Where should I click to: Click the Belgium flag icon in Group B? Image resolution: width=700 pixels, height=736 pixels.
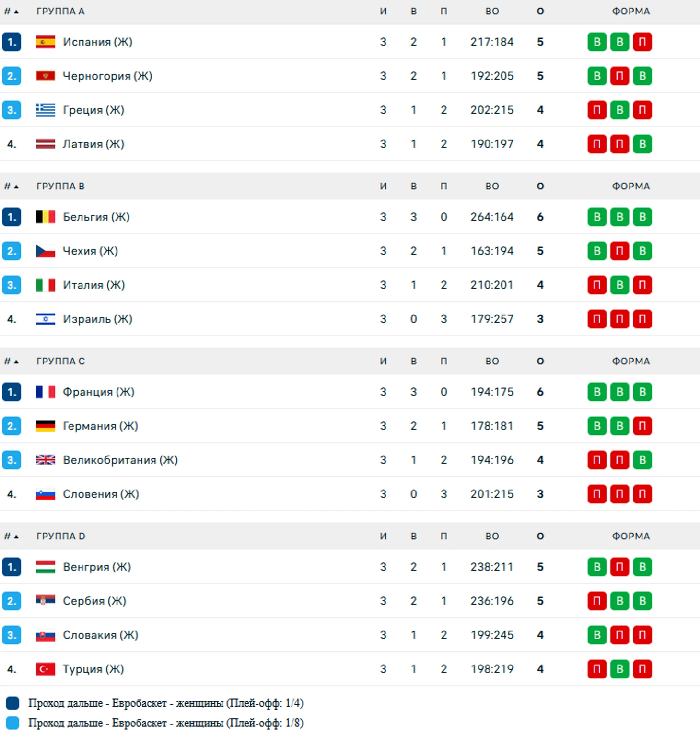click(46, 217)
